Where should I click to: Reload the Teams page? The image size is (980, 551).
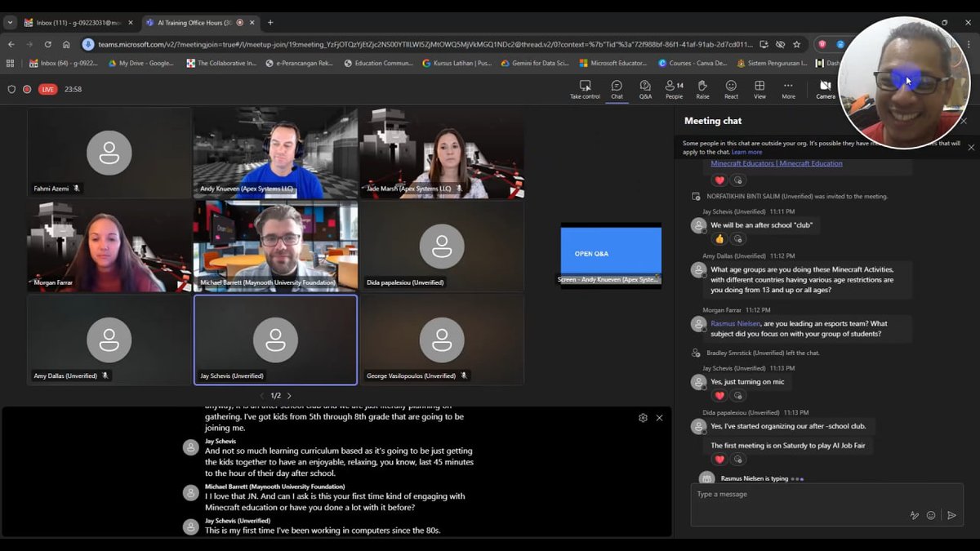(47, 44)
